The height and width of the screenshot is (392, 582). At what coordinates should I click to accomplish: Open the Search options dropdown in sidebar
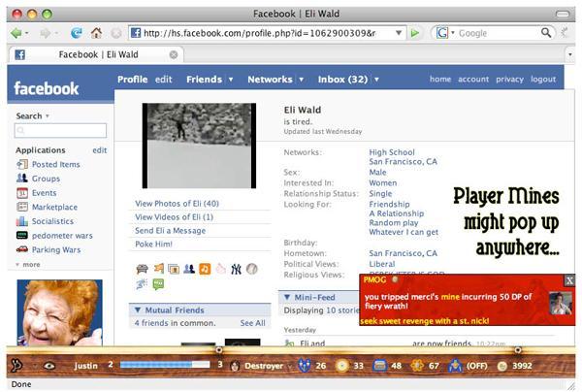pos(48,116)
